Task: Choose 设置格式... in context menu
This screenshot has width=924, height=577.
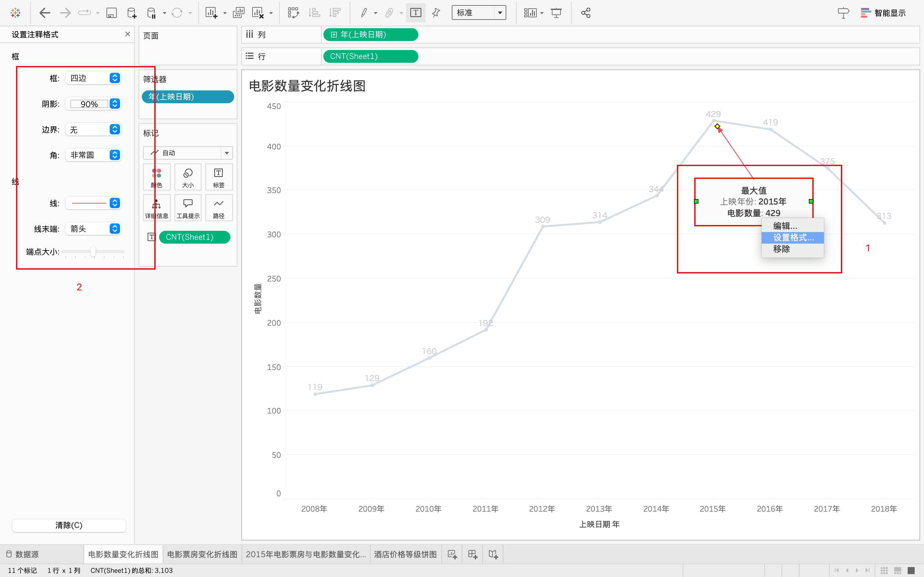Action: [793, 237]
